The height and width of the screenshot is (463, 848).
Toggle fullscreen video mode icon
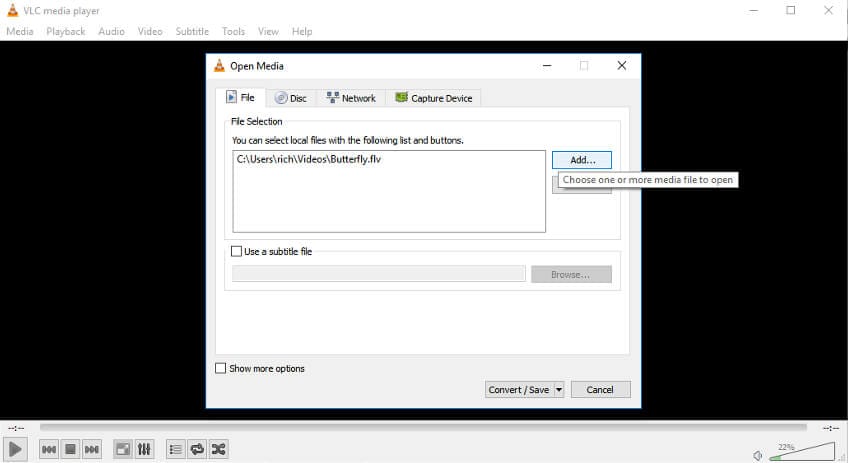point(123,449)
